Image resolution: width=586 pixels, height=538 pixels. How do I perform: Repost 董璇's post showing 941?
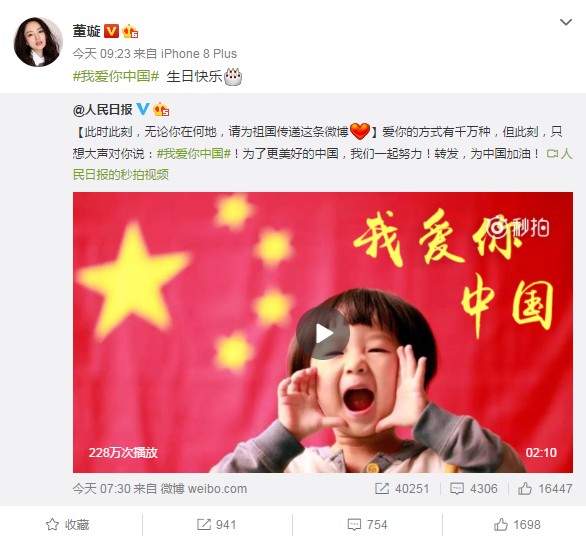click(x=216, y=525)
